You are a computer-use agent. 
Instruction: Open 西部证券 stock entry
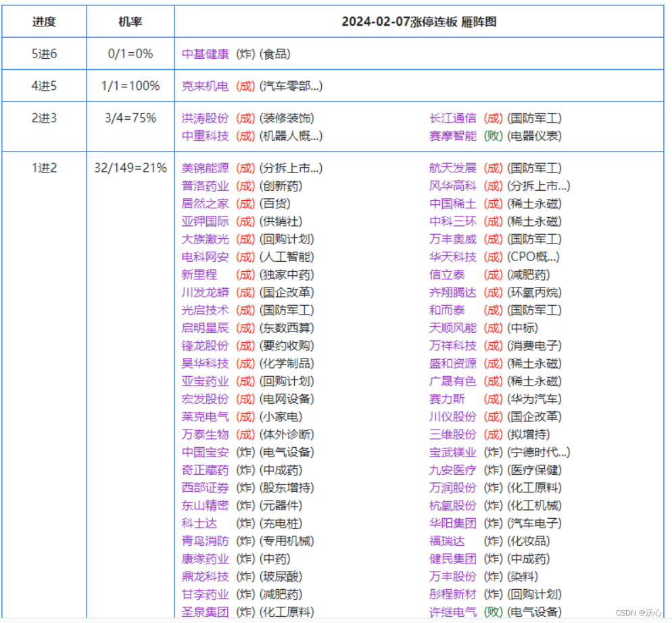(x=206, y=488)
